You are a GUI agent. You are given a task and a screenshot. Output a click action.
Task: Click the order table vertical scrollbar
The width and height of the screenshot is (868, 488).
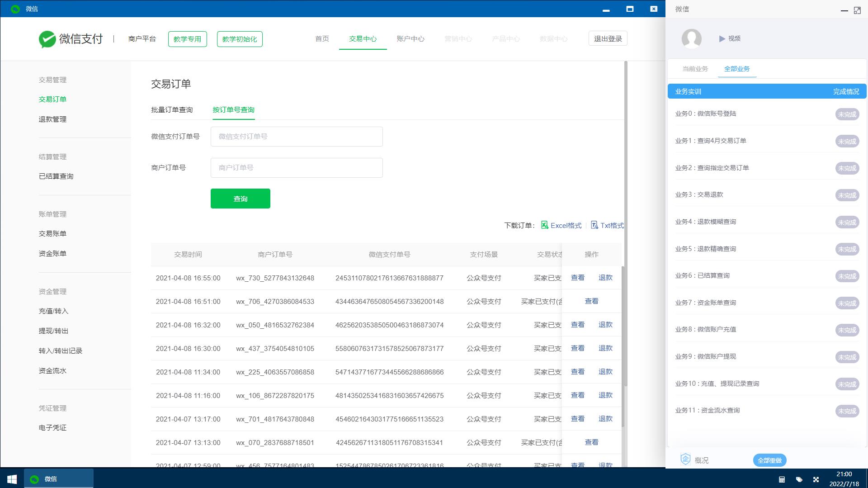coord(623,346)
